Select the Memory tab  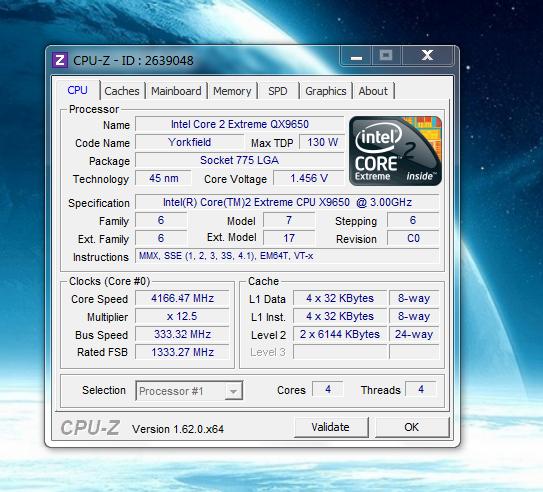[x=232, y=91]
